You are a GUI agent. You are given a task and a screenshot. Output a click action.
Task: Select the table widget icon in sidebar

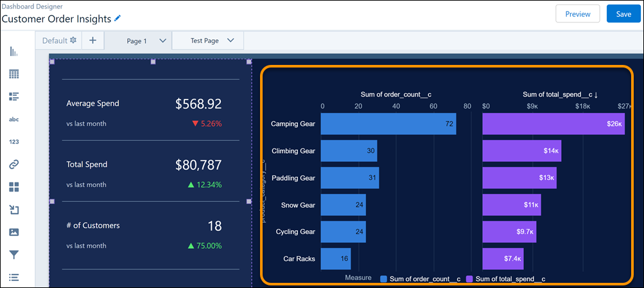click(14, 74)
